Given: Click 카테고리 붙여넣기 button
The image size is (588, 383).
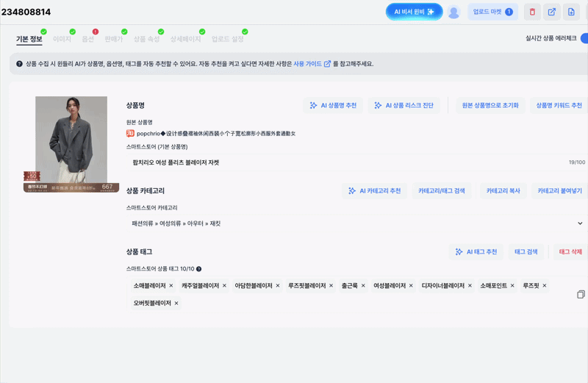Looking at the screenshot, I should (x=559, y=191).
